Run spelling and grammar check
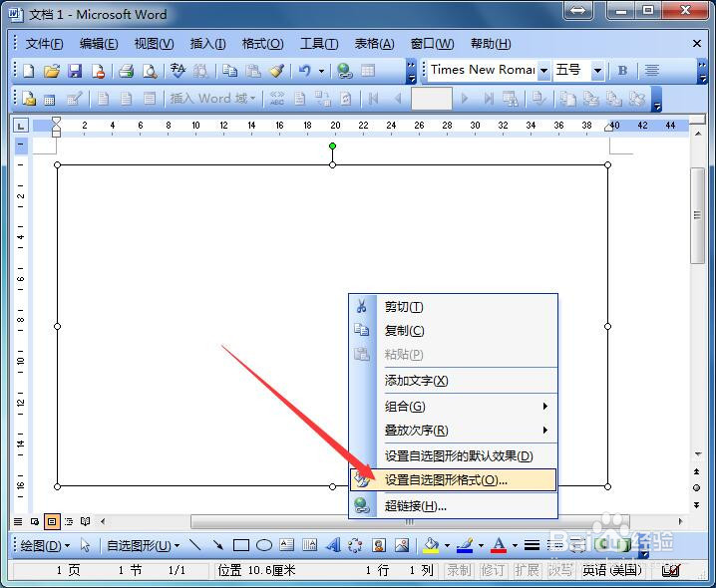 pyautogui.click(x=178, y=71)
